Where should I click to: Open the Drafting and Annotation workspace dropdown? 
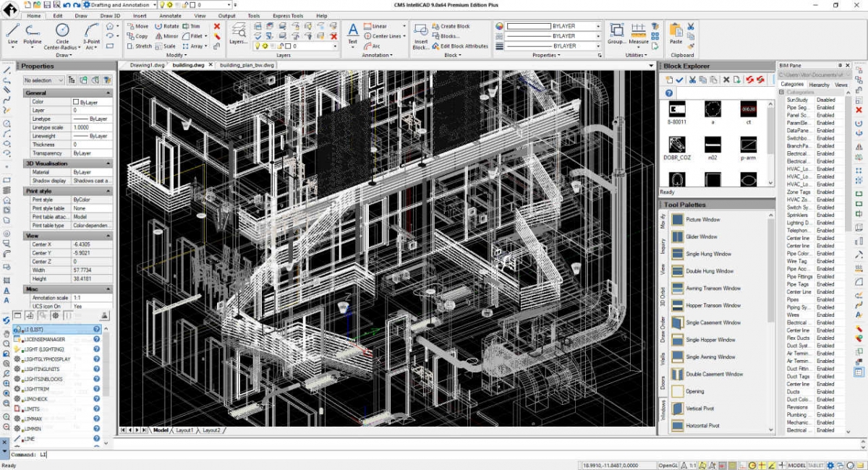[x=153, y=5]
